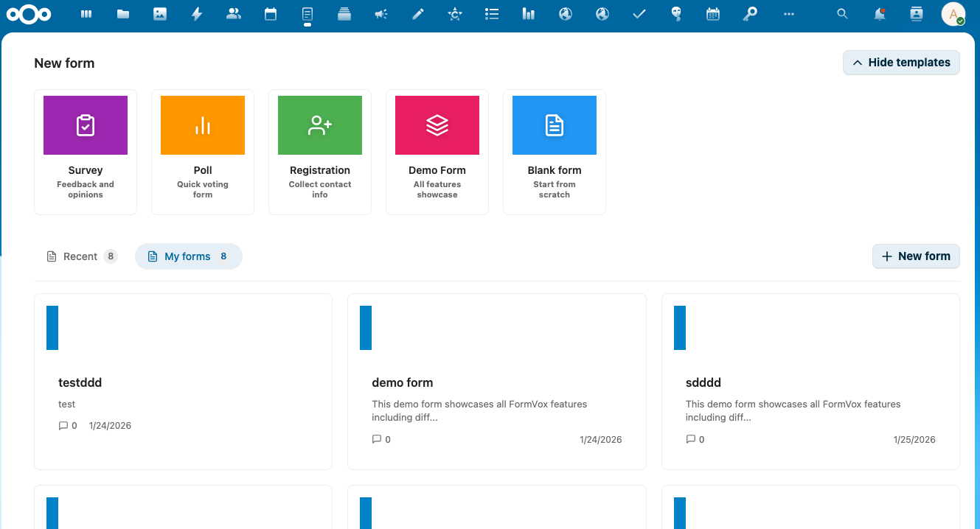Viewport: 980px width, 529px height.
Task: Open the Files folder icon in top bar
Action: [123, 14]
